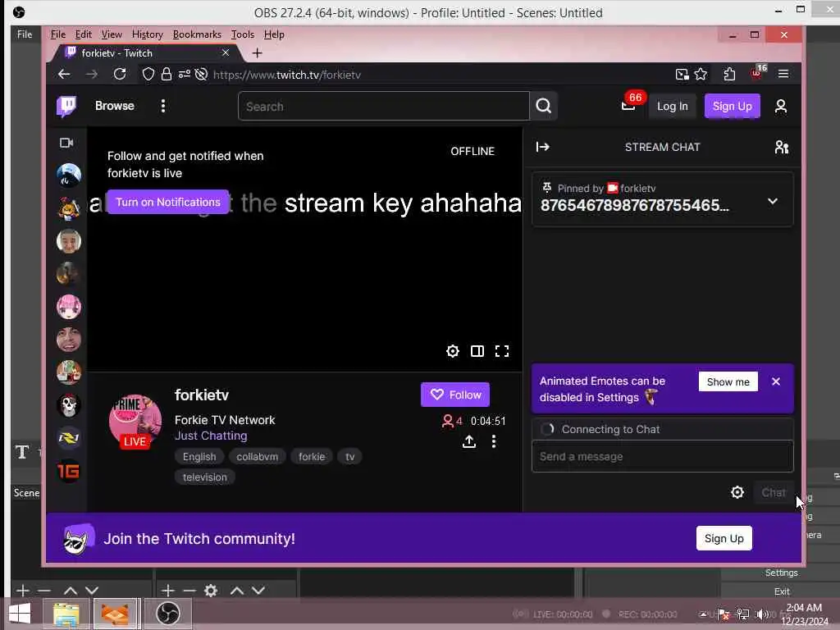Open the 1G channel avatar in sidebar
840x630 pixels.
69,471
